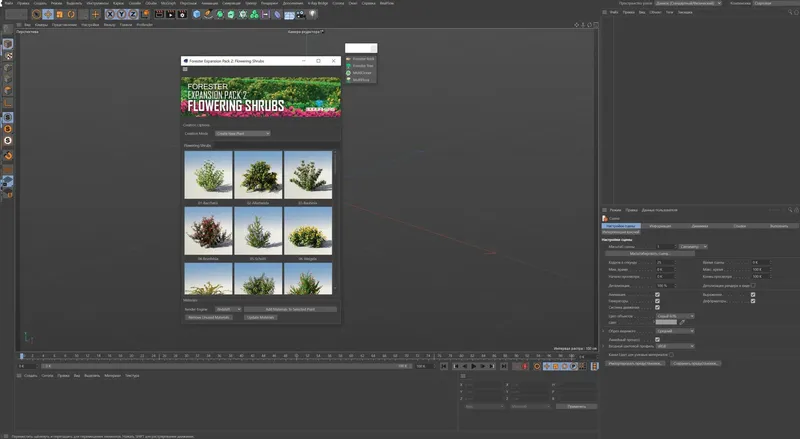Toggle the Генераторы checkbox in scene settings

(x=657, y=301)
